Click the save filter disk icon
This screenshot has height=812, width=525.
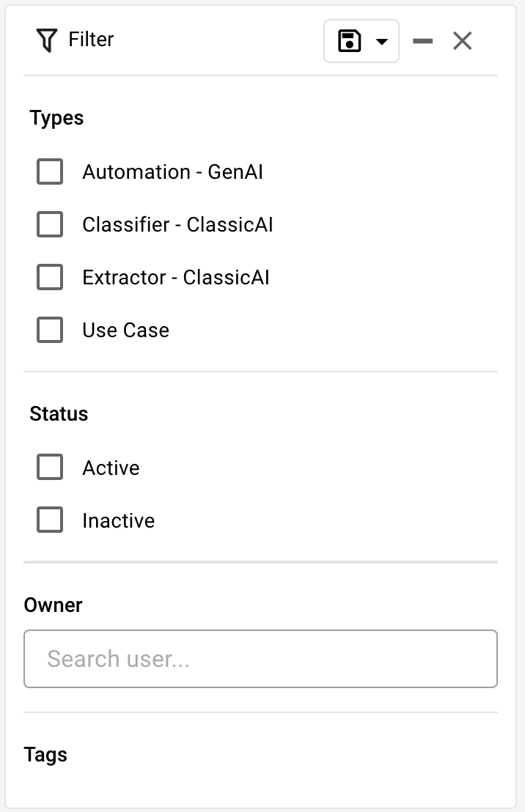(349, 41)
